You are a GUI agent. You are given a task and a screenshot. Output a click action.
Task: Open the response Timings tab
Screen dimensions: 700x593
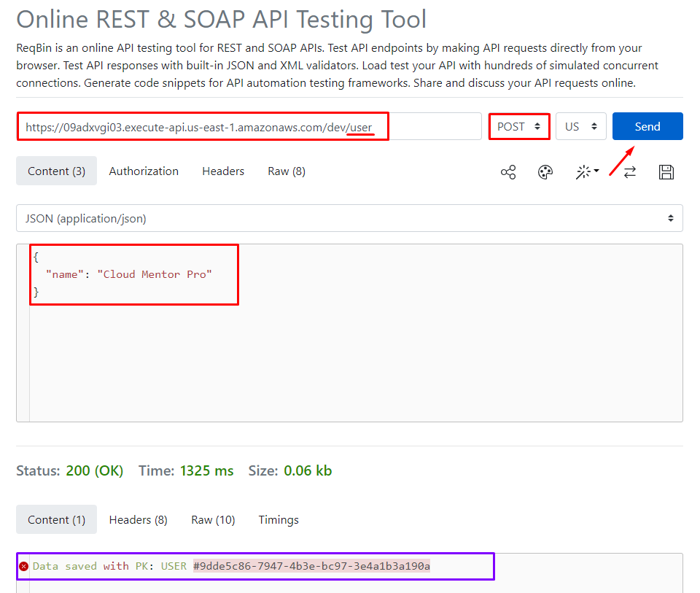coord(279,520)
